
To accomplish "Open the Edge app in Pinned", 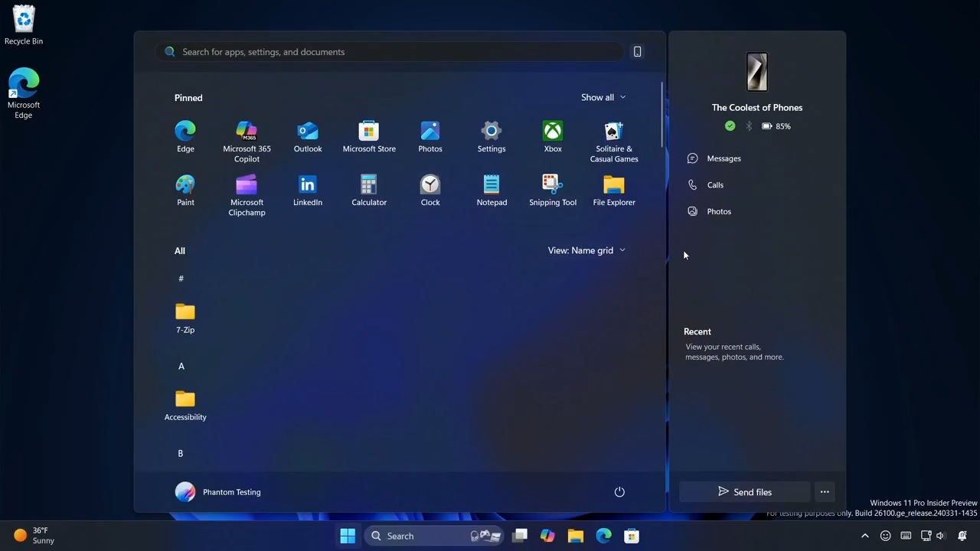I will (x=185, y=138).
